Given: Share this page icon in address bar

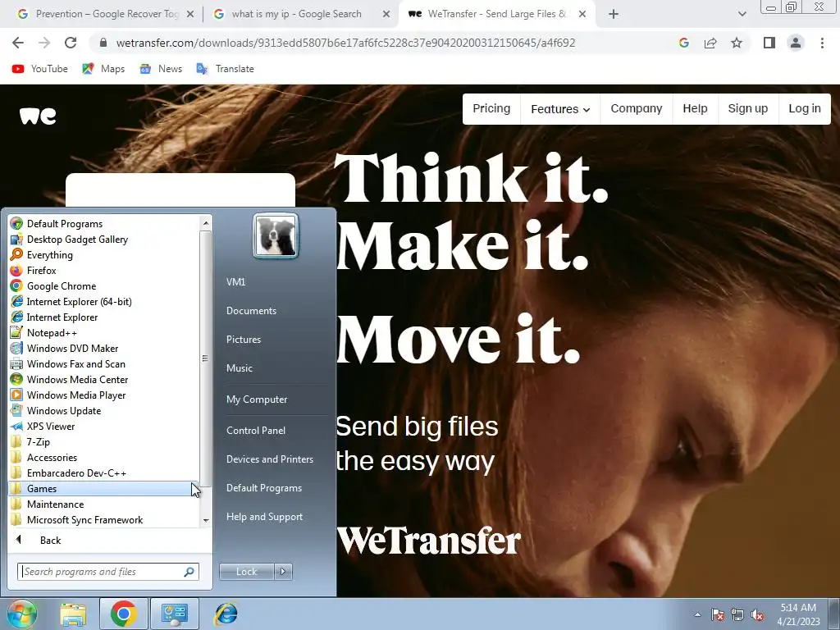Looking at the screenshot, I should (x=710, y=43).
